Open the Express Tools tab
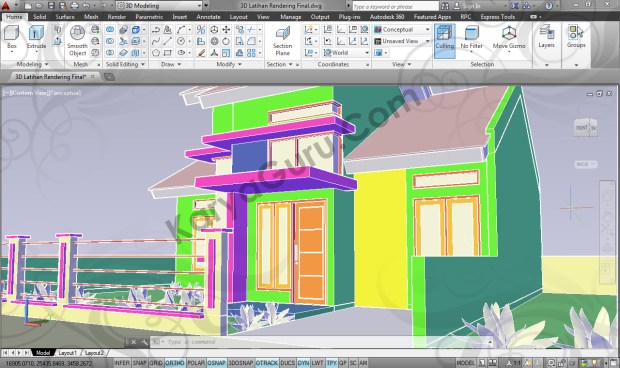620x368 pixels. 497,17
